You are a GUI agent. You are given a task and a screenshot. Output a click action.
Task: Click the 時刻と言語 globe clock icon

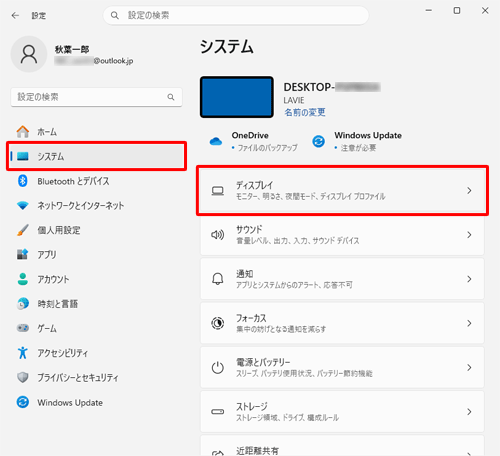coord(23,304)
